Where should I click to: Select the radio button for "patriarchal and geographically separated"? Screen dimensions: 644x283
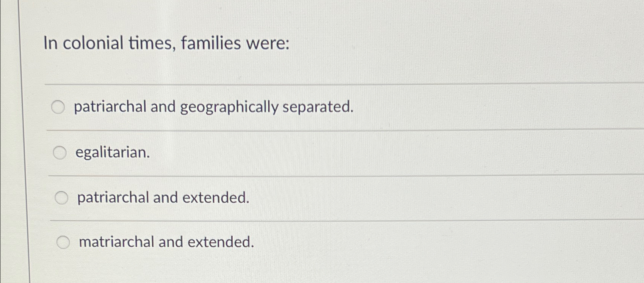tap(59, 107)
